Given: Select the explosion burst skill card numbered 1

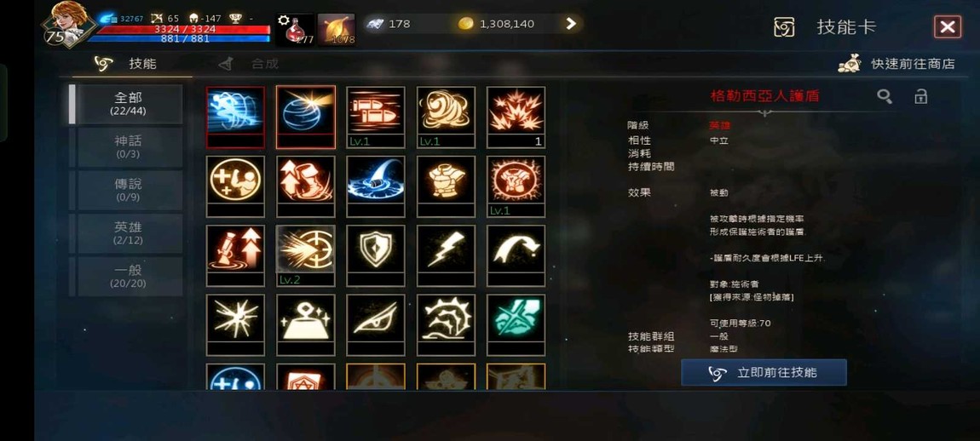Looking at the screenshot, I should coord(516,117).
